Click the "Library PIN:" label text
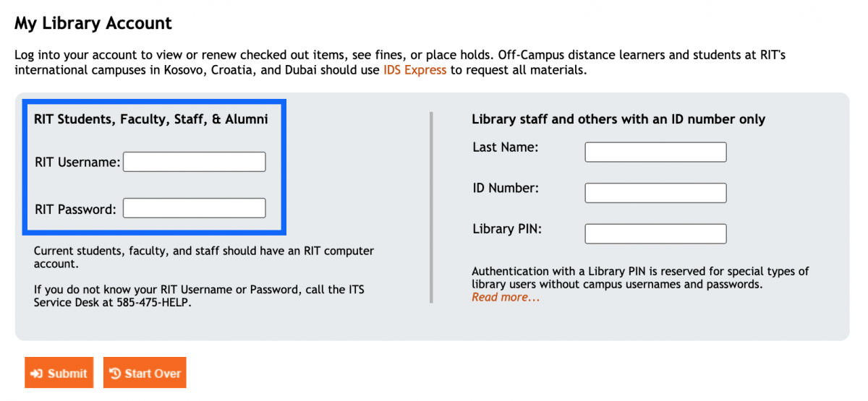 [507, 229]
